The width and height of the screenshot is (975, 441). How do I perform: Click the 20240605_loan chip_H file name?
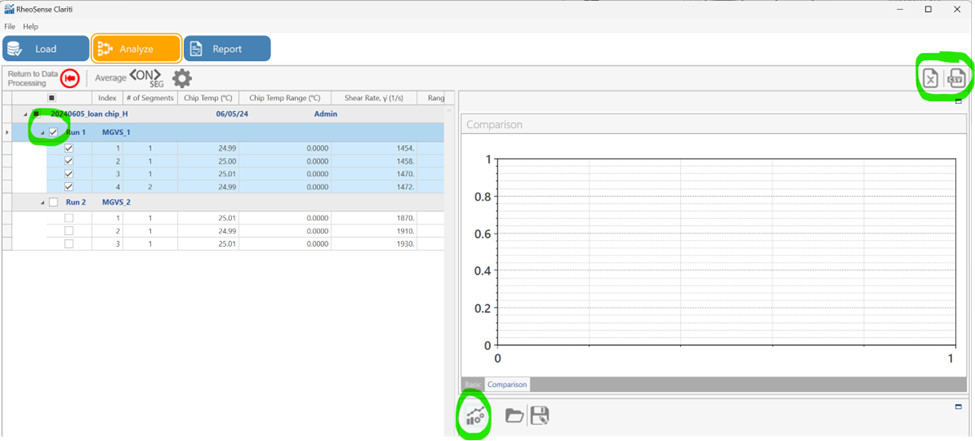[89, 114]
